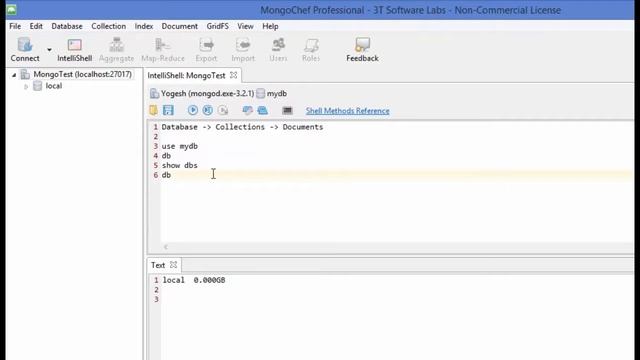
Task: Open the Shell Methods Reference link
Action: [x=347, y=111]
